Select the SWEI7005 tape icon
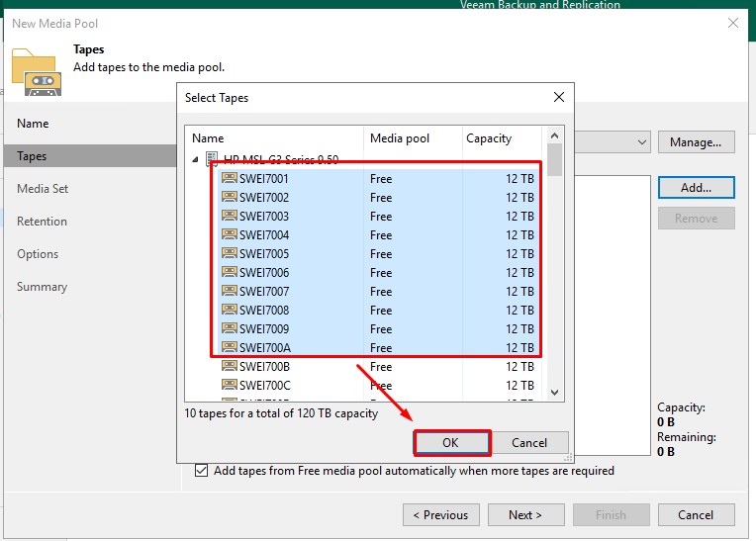This screenshot has width=756, height=541. pyautogui.click(x=229, y=254)
